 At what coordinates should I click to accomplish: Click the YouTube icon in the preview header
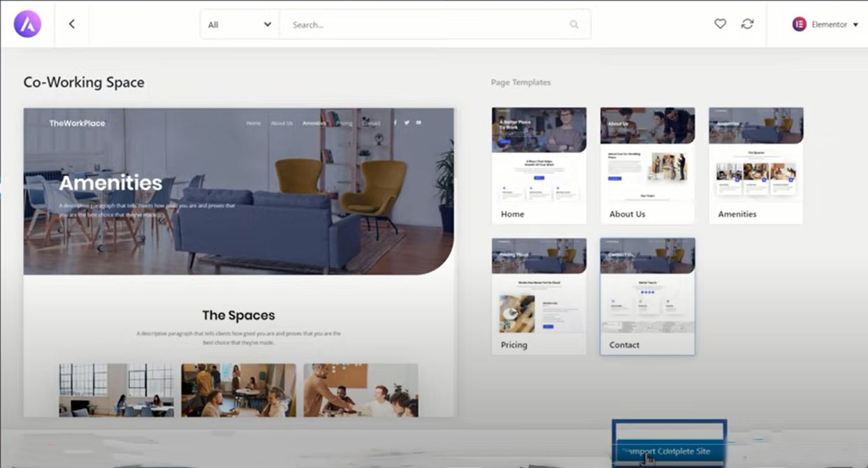point(419,123)
